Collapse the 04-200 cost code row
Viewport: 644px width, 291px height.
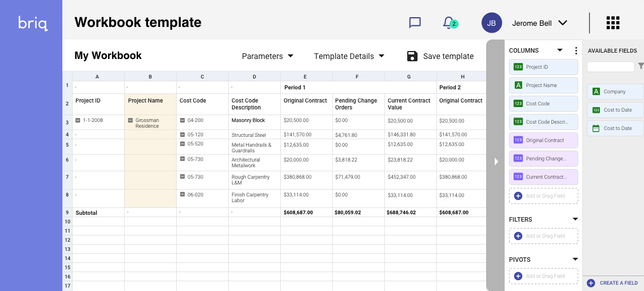[182, 121]
